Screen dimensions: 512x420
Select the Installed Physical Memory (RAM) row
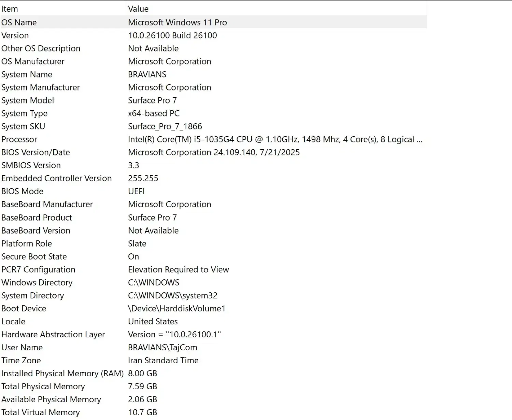pos(62,373)
